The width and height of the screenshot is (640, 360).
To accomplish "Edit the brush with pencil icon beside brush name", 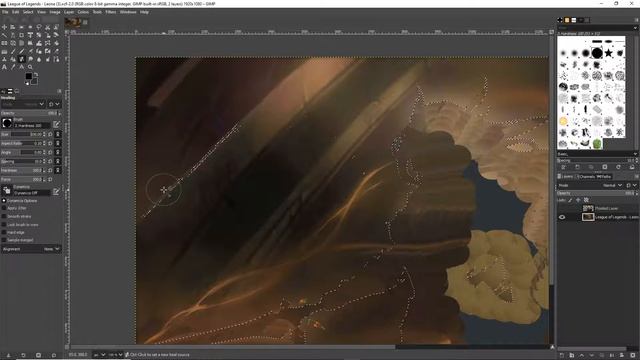I will [56, 124].
